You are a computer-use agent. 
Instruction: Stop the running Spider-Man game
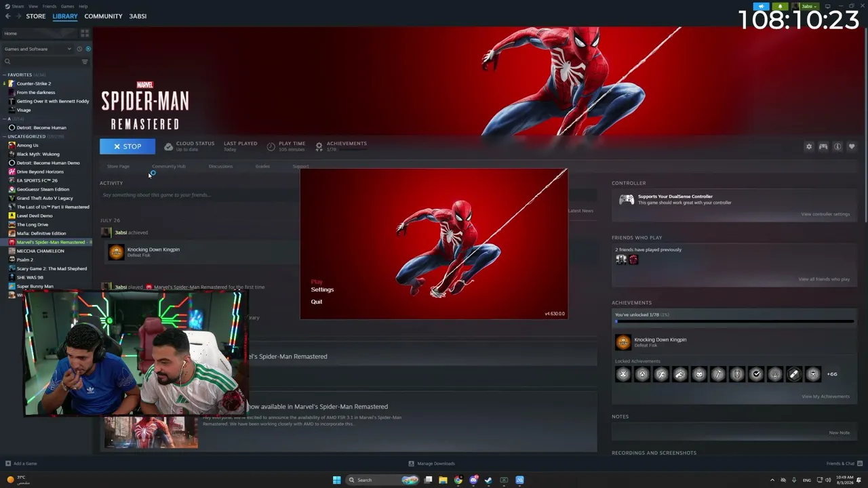127,146
